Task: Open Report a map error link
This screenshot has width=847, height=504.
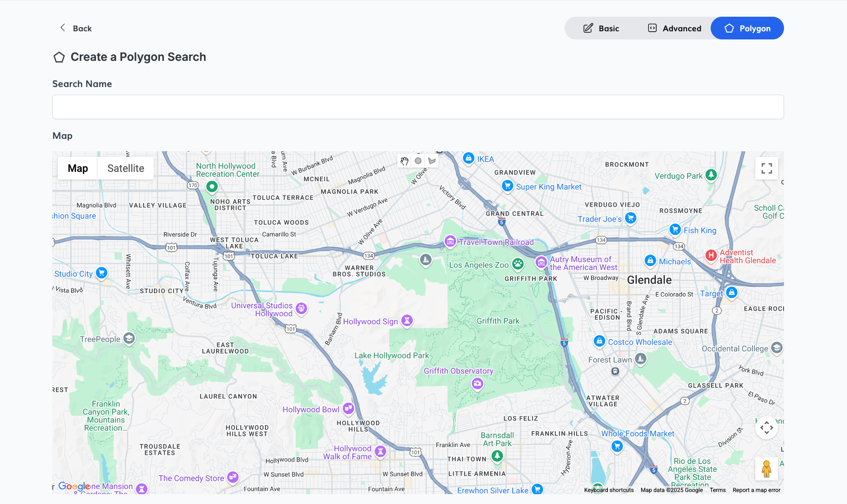Action: tap(756, 490)
